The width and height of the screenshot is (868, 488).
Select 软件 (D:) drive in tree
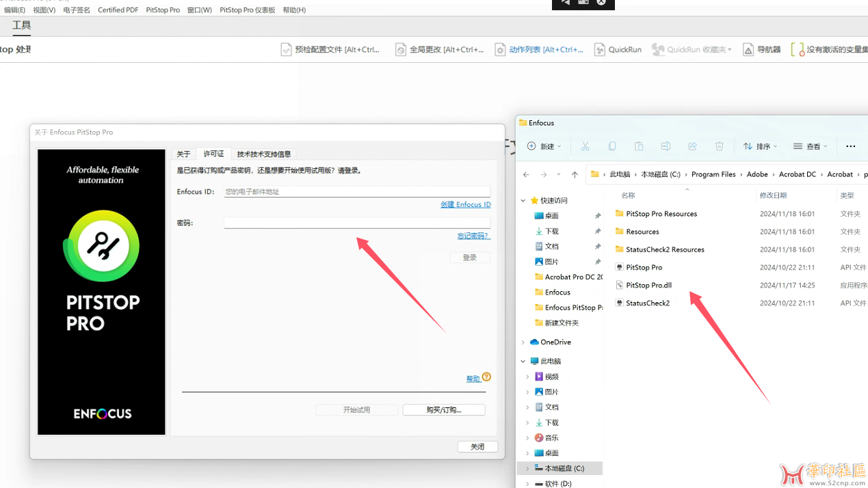(553, 483)
